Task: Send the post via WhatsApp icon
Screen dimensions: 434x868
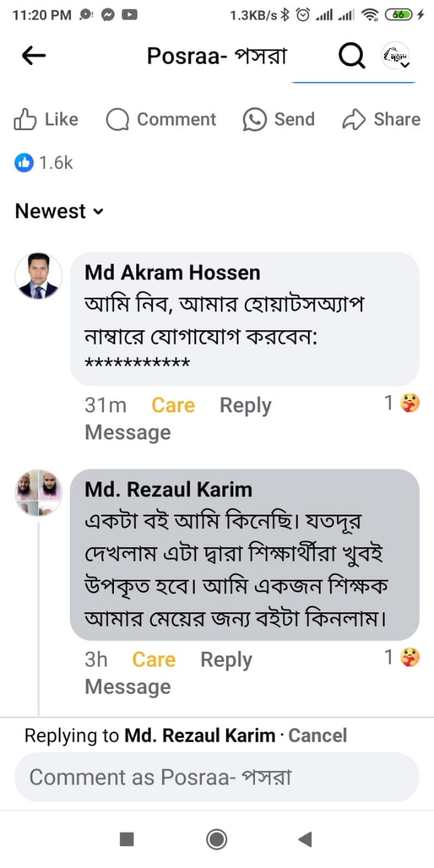Action: [254, 120]
